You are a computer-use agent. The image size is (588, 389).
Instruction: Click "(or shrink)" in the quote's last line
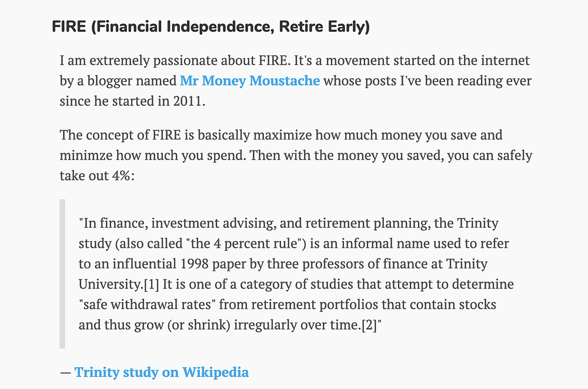point(199,325)
